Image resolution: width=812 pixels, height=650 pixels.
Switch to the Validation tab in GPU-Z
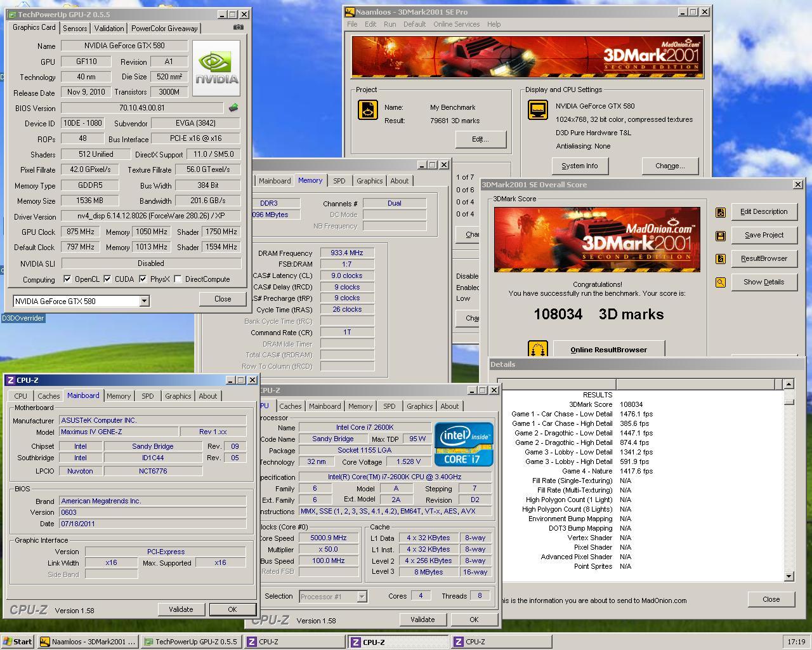[109, 29]
